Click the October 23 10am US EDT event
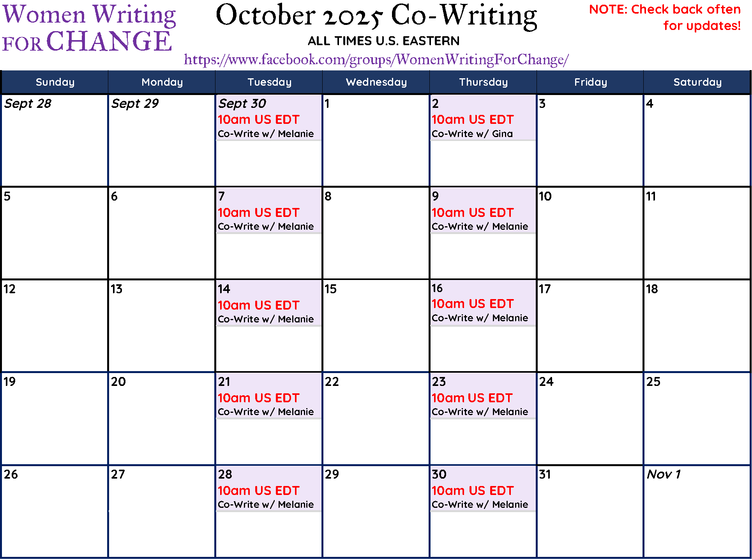Viewport: 752px width, 560px height. point(472,398)
